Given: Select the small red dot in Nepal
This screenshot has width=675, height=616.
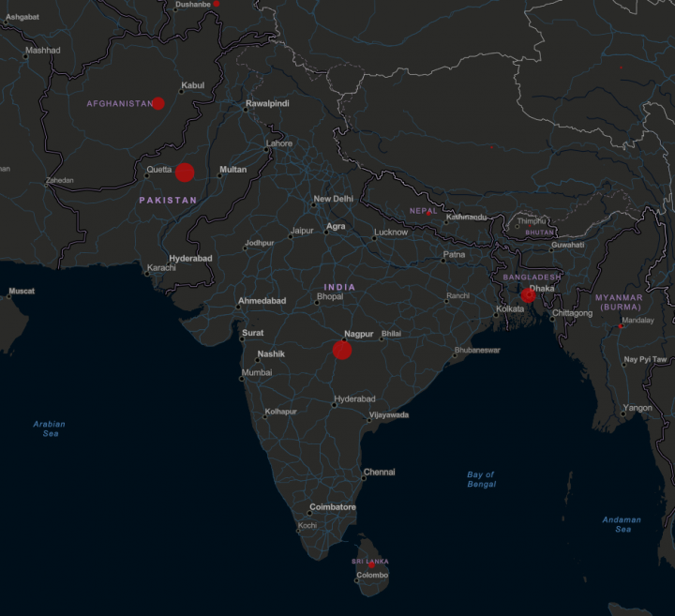Looking at the screenshot, I should tap(430, 213).
